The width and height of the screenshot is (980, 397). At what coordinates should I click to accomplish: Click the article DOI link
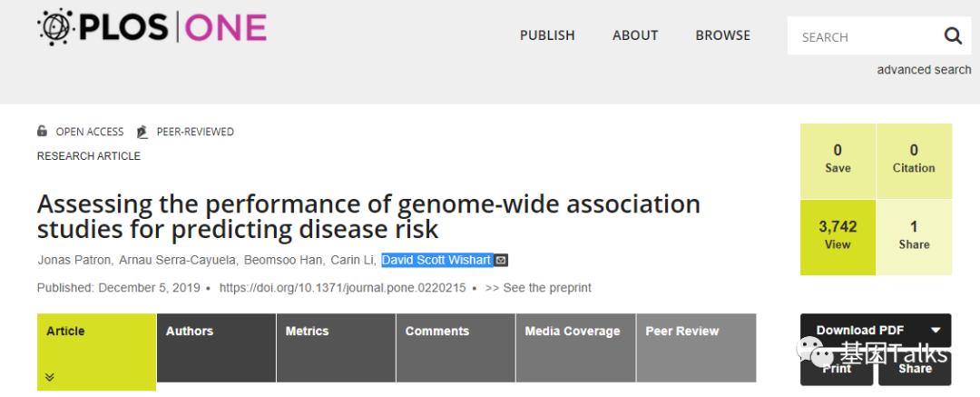[x=342, y=288]
